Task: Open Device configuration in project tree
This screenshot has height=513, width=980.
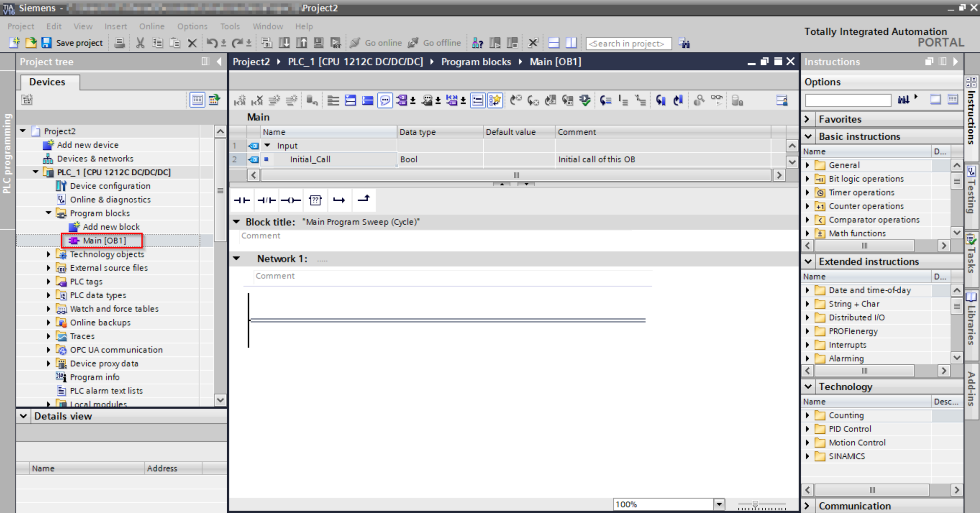Action: [x=110, y=186]
